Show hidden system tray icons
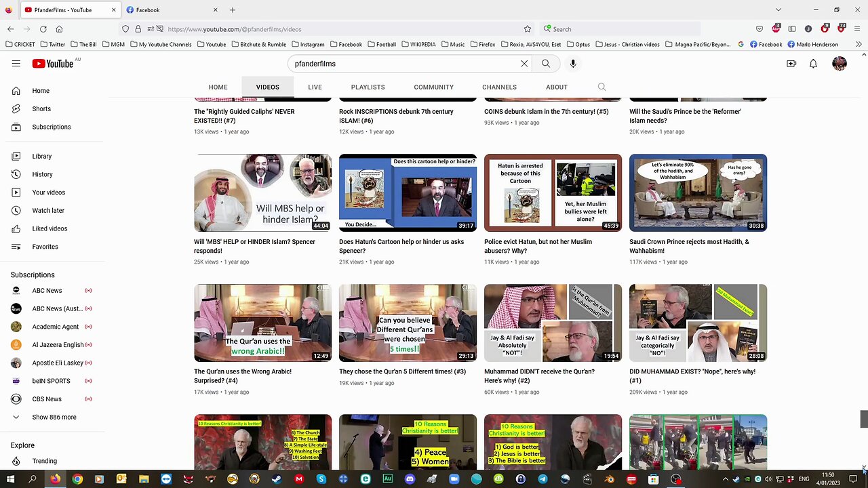Screen dimensions: 868x488 (725, 479)
